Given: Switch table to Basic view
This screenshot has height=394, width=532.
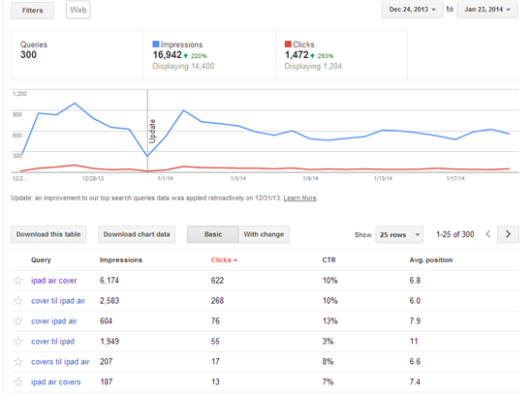Looking at the screenshot, I should tap(213, 234).
